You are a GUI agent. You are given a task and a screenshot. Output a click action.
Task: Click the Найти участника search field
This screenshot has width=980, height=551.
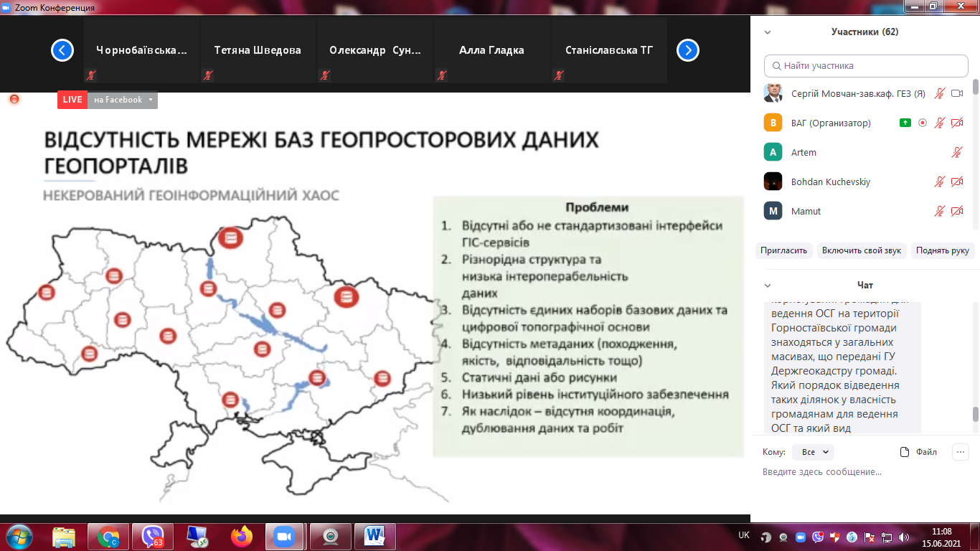click(866, 65)
